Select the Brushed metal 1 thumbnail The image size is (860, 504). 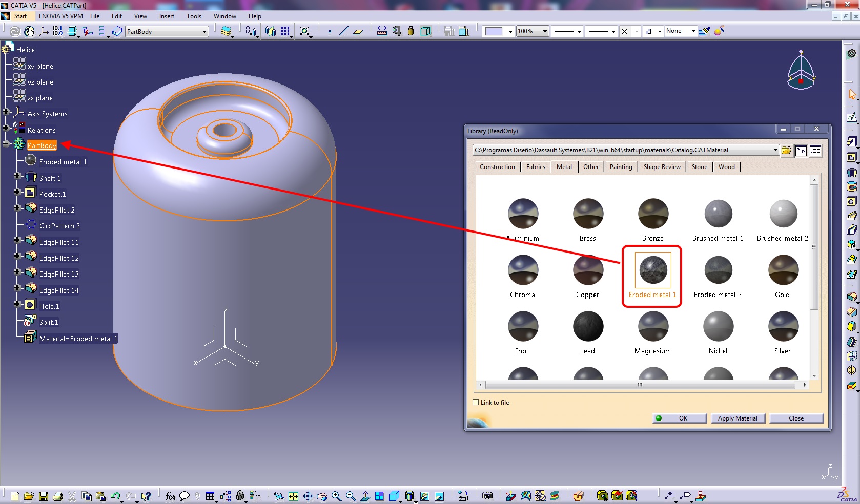[x=718, y=214]
